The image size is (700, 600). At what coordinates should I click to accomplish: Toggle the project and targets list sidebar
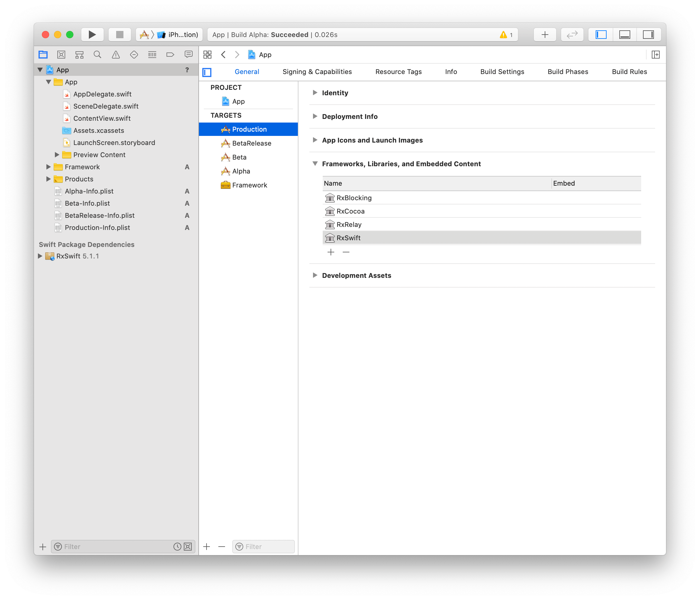(207, 72)
